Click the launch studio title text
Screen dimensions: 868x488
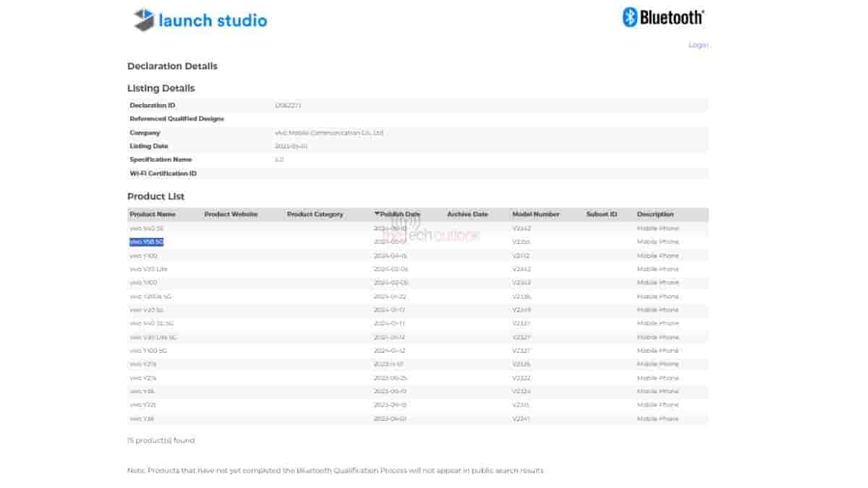point(213,20)
